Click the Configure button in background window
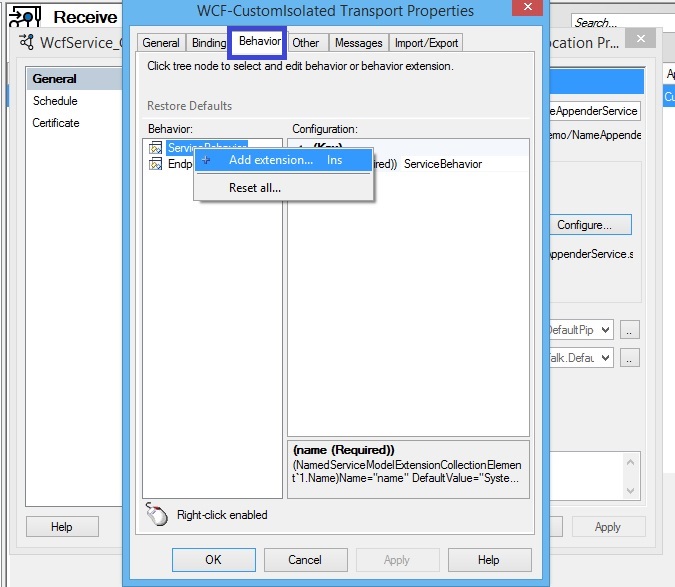 pyautogui.click(x=590, y=225)
